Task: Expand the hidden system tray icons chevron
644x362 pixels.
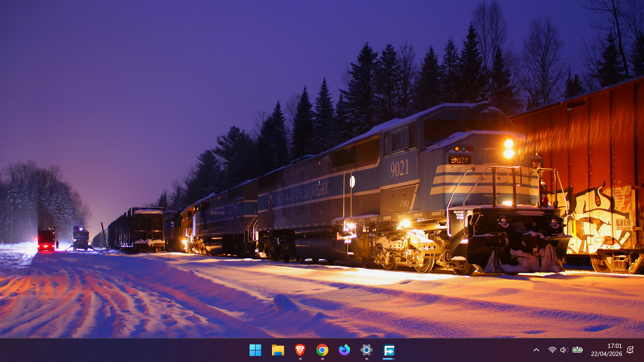Action: click(x=536, y=350)
